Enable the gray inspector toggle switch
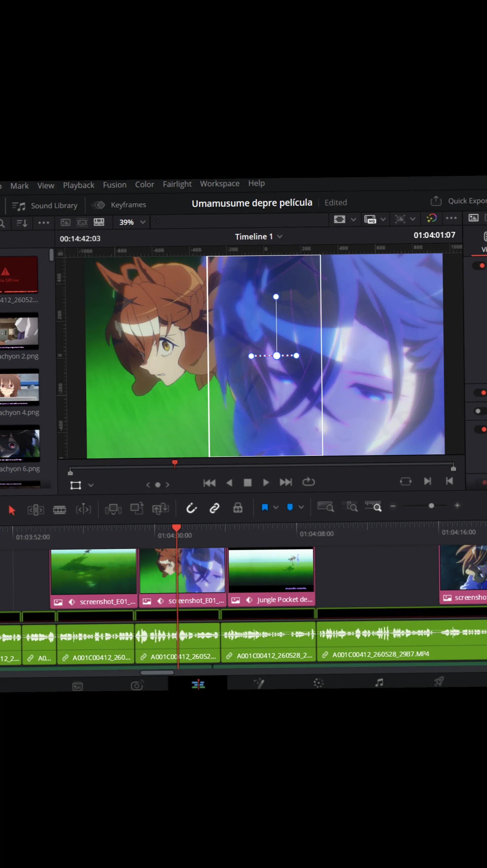The height and width of the screenshot is (868, 487). coord(480,411)
